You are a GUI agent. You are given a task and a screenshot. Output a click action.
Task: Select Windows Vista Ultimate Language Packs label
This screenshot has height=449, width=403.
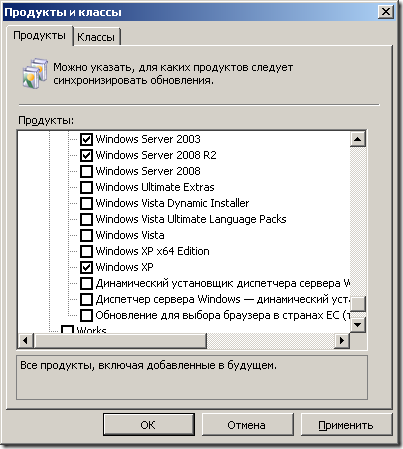tap(191, 219)
